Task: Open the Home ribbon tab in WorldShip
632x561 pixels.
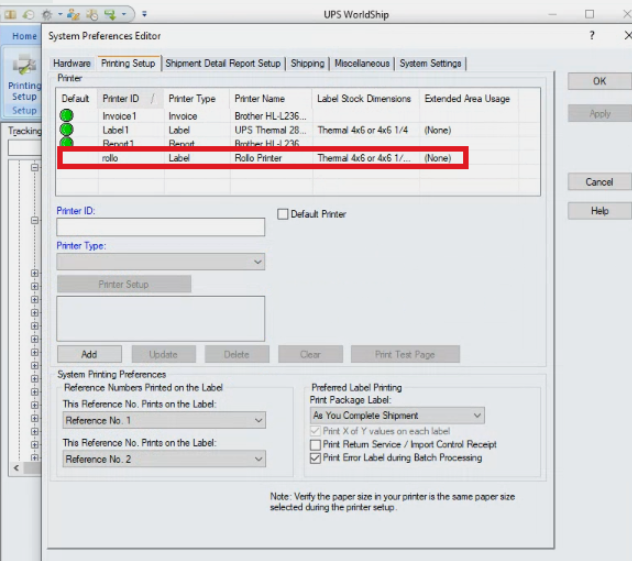Action: (24, 36)
